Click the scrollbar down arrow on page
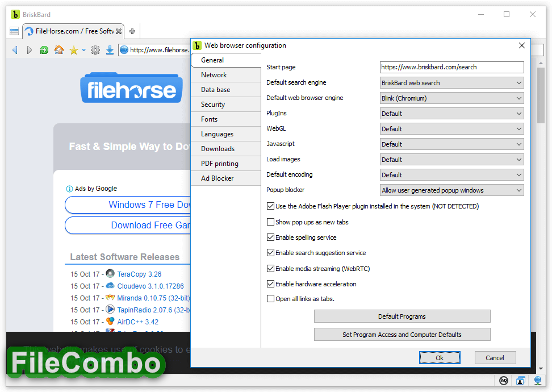 [x=541, y=369]
